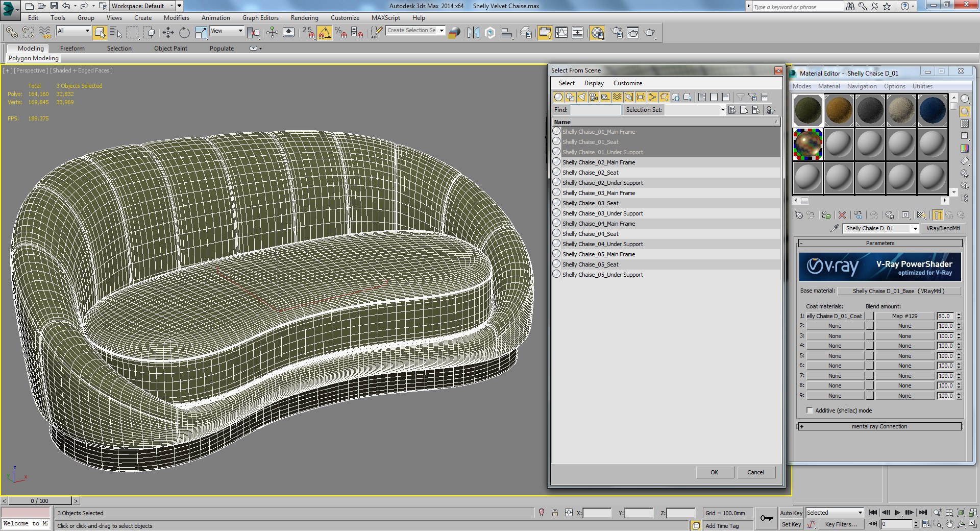
Task: Click Go to Parent material icon
Action: (949, 215)
